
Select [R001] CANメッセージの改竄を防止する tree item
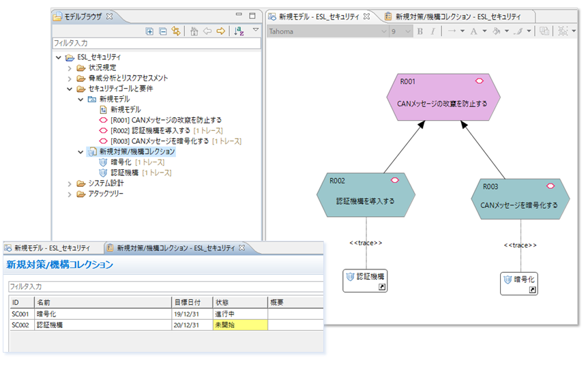(160, 120)
